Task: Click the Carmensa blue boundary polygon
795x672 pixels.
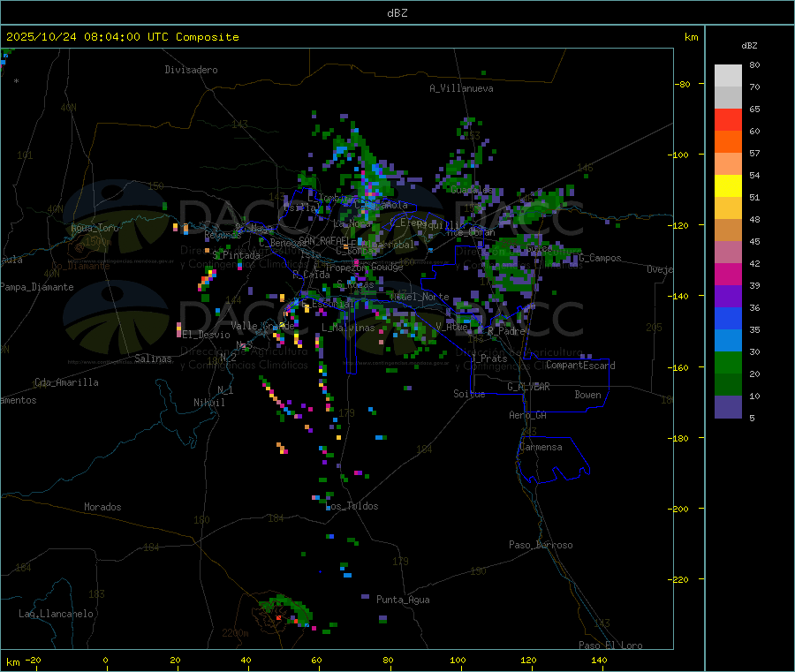Action: coord(553,459)
